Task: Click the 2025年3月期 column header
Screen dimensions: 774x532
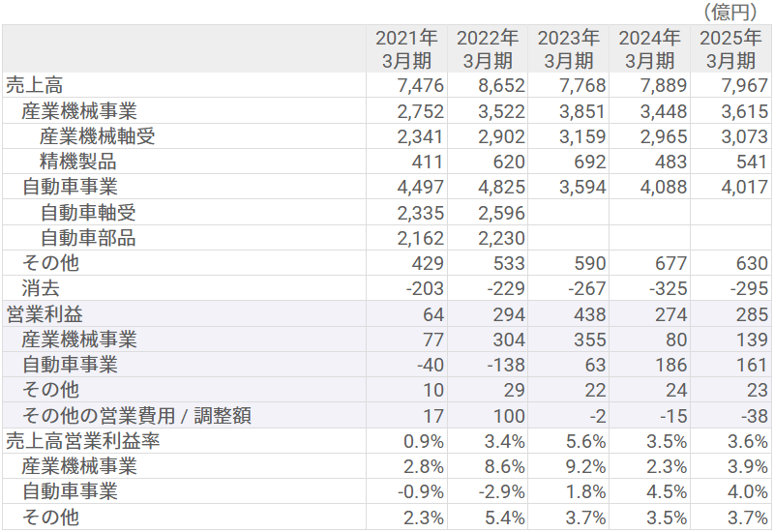Action: (731, 48)
